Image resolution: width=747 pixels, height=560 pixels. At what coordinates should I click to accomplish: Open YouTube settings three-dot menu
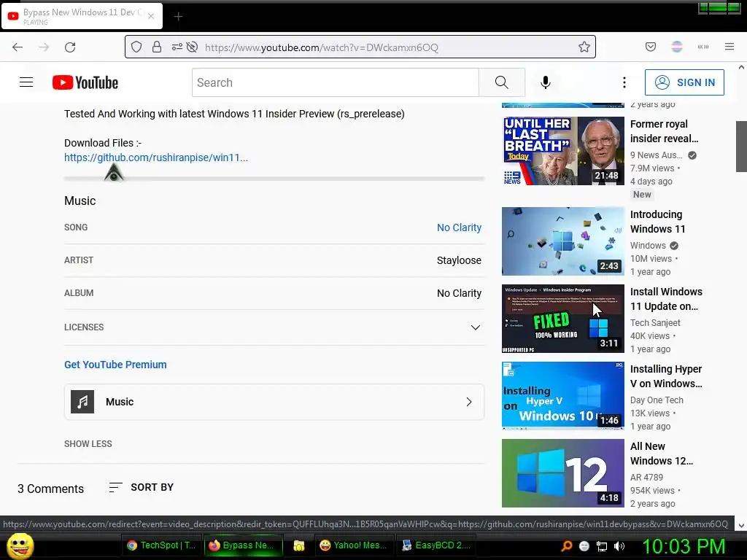point(624,82)
